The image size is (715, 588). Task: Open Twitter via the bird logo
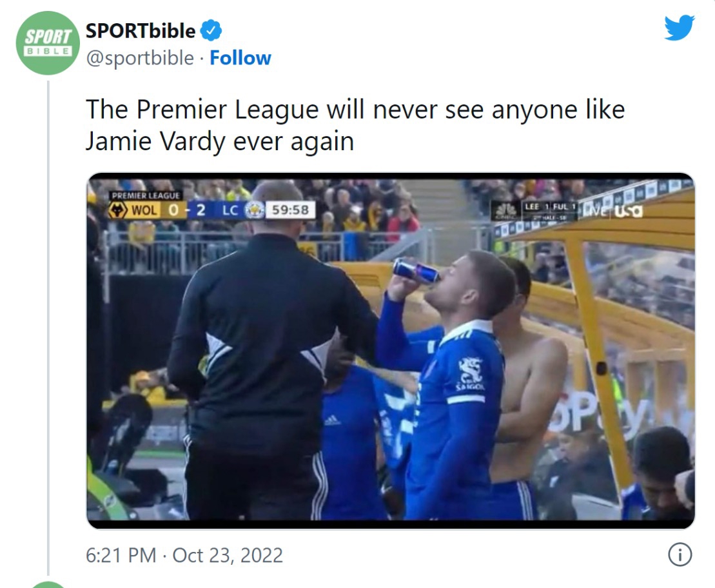coord(680,28)
